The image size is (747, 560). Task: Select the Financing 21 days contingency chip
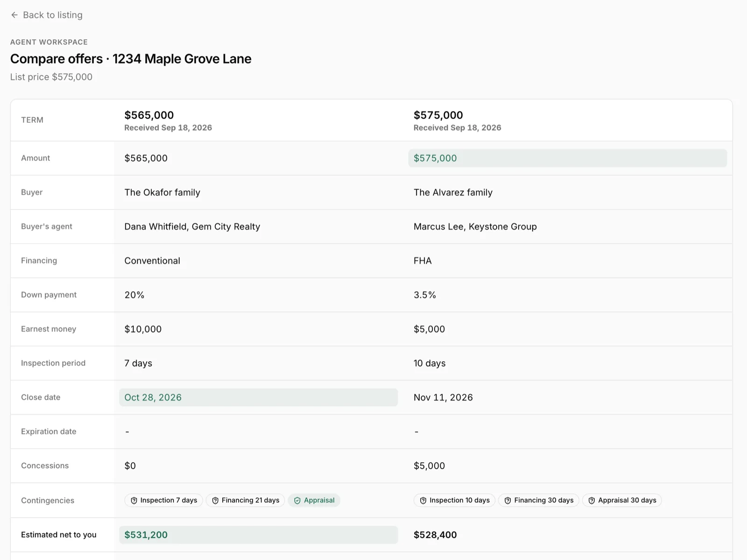point(245,500)
